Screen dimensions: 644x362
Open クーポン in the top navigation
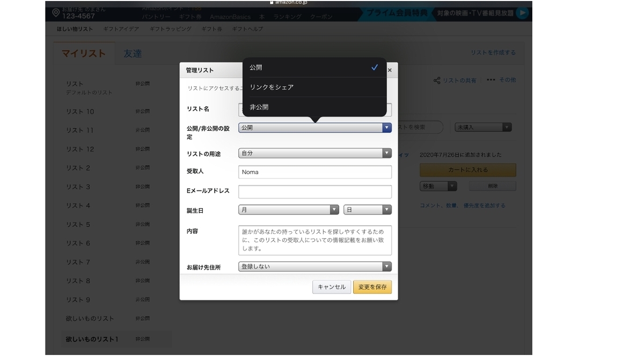[x=321, y=17]
